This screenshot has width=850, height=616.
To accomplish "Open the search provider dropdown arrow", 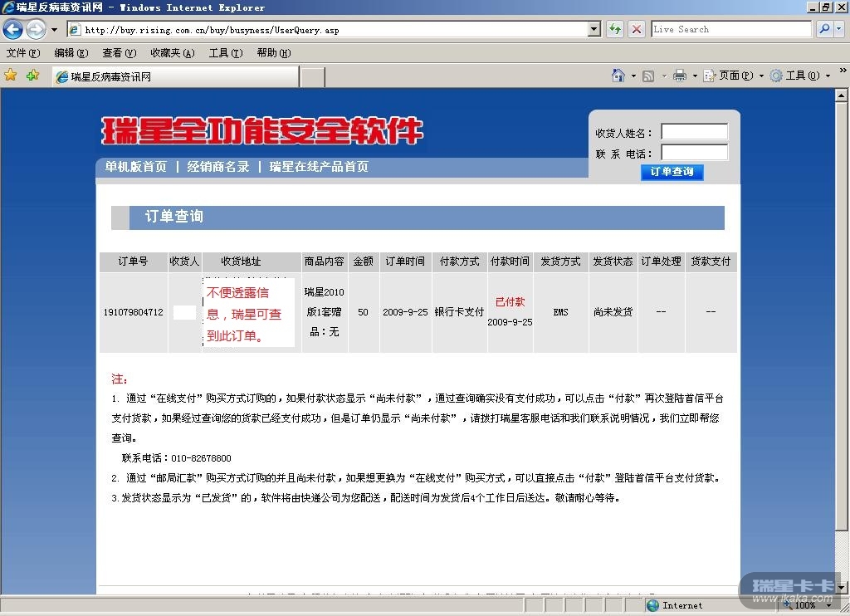I will [x=839, y=29].
